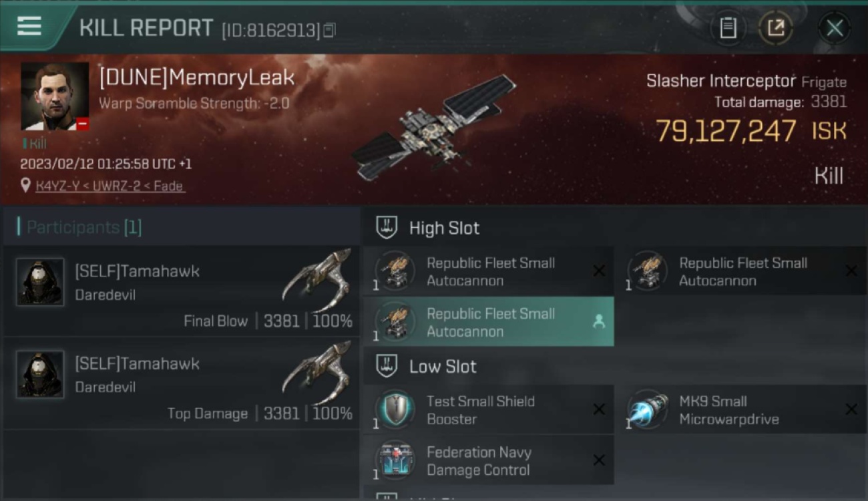The width and height of the screenshot is (868, 501).
Task: Copy the kill report ID icon
Action: click(329, 30)
